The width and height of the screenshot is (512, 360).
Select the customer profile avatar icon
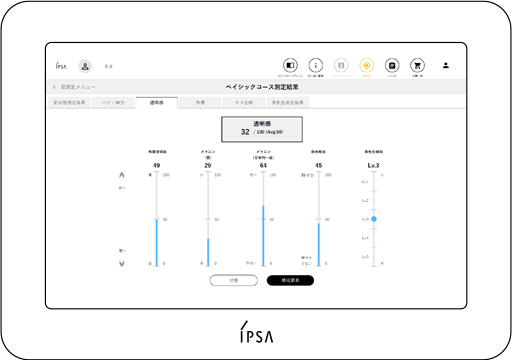point(85,66)
